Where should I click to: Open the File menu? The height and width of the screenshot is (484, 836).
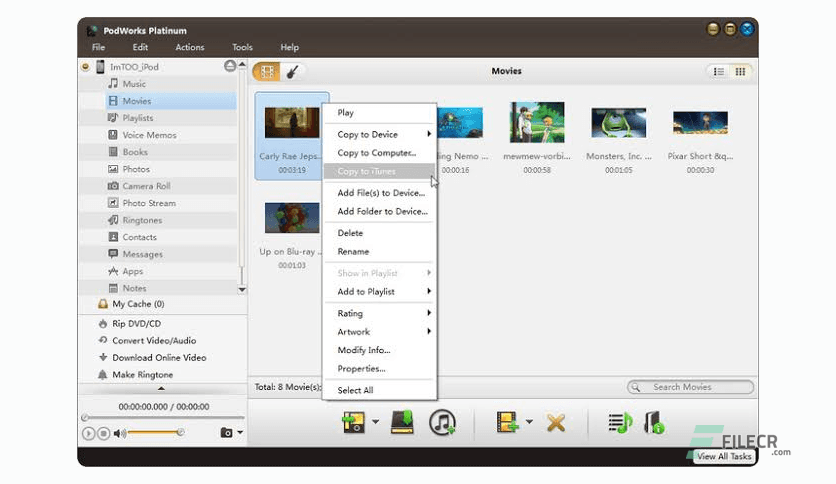[x=98, y=47]
